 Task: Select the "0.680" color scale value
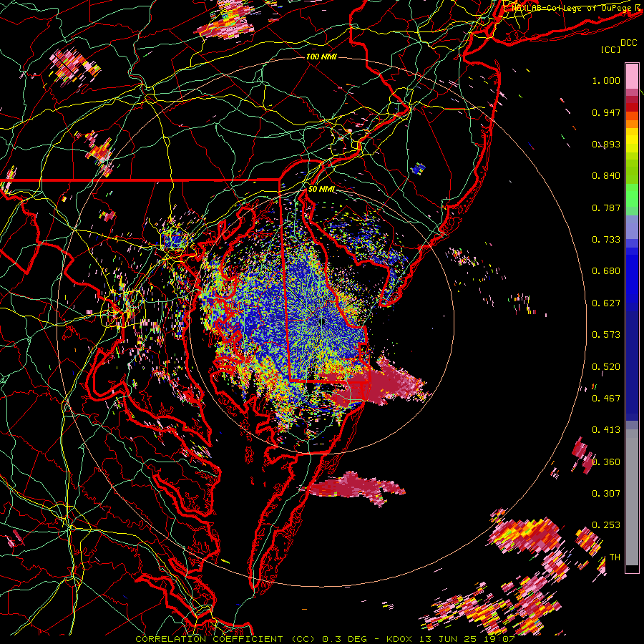(x=606, y=271)
